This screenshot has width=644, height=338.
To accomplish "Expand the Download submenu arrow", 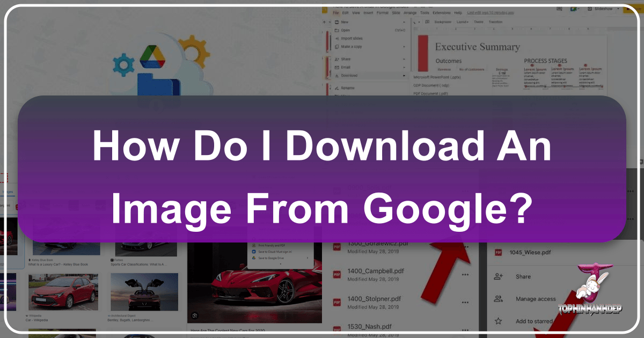I will [404, 76].
